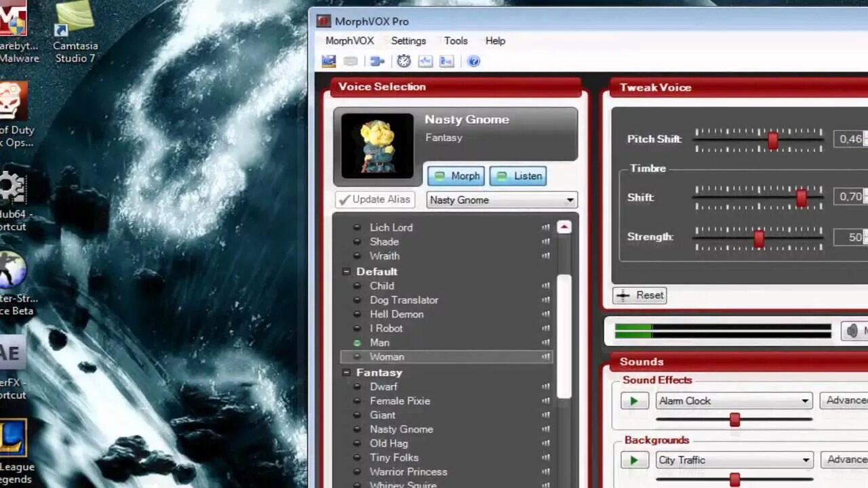The image size is (868, 488).
Task: Open the Alarm Clock sound effects dropdown
Action: [x=734, y=401]
